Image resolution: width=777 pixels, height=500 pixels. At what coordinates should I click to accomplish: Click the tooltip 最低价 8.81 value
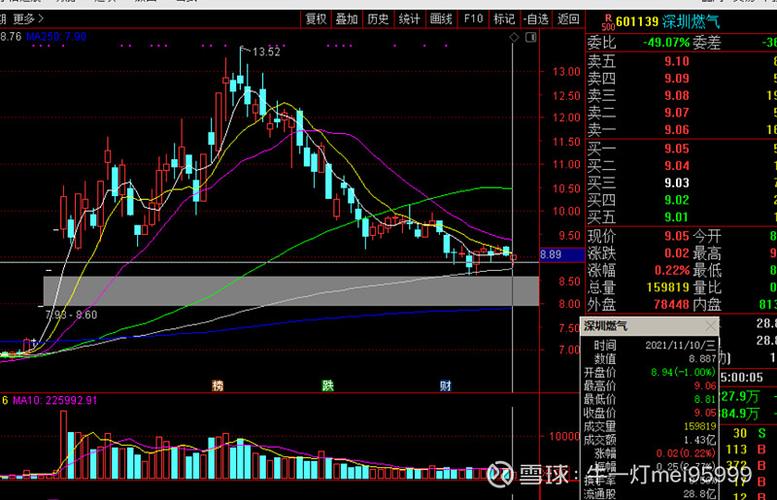click(705, 399)
